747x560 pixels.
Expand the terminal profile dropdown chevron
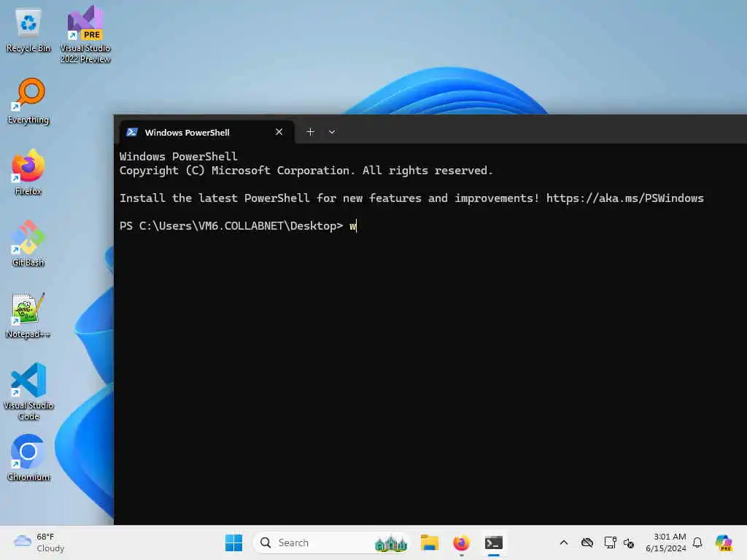[x=332, y=132]
